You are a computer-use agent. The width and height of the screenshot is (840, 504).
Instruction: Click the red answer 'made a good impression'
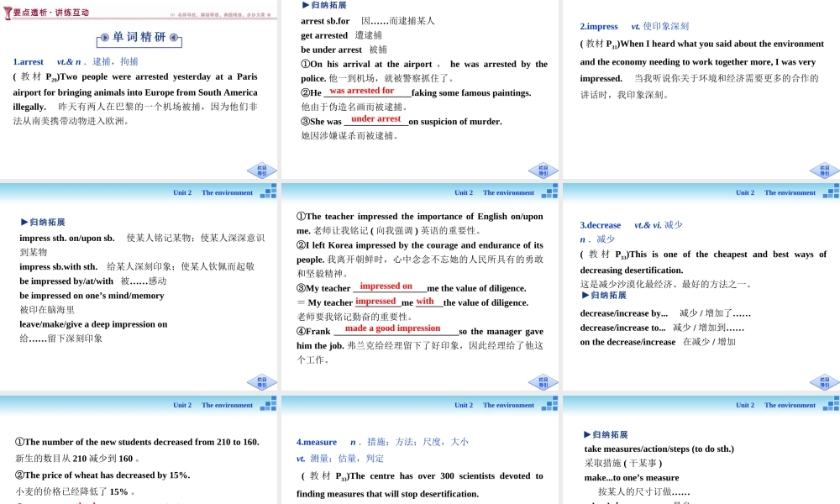[x=392, y=328]
